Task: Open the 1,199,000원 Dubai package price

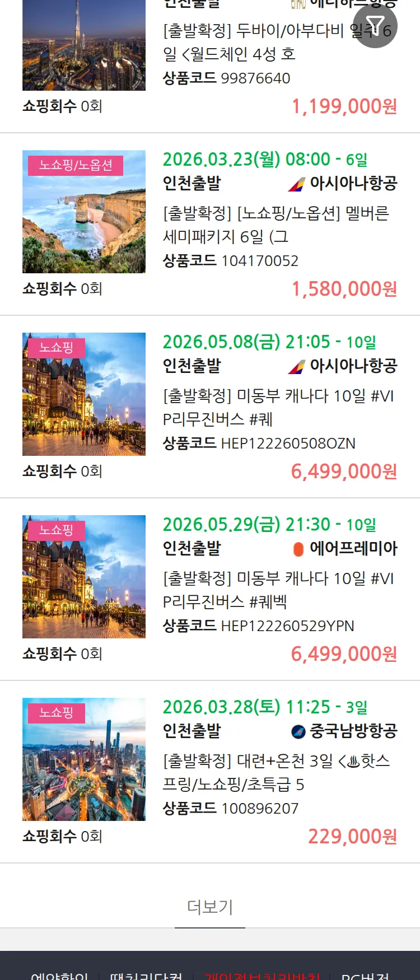Action: [x=344, y=106]
